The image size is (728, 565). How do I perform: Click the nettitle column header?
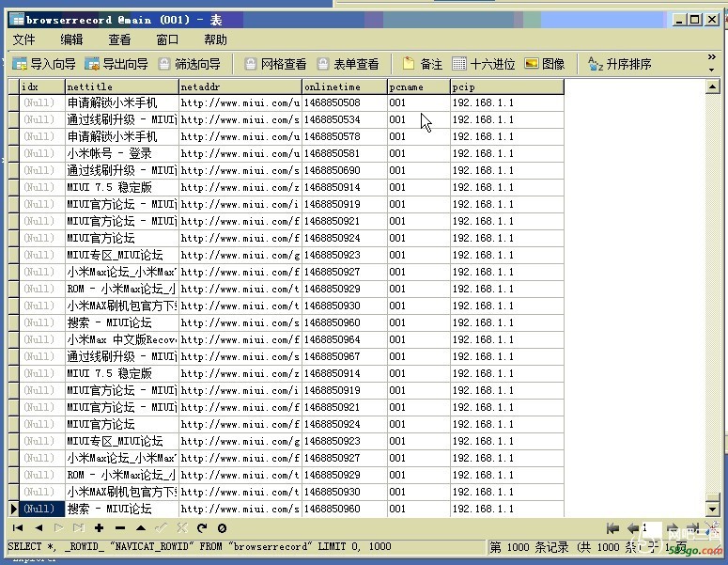122,86
